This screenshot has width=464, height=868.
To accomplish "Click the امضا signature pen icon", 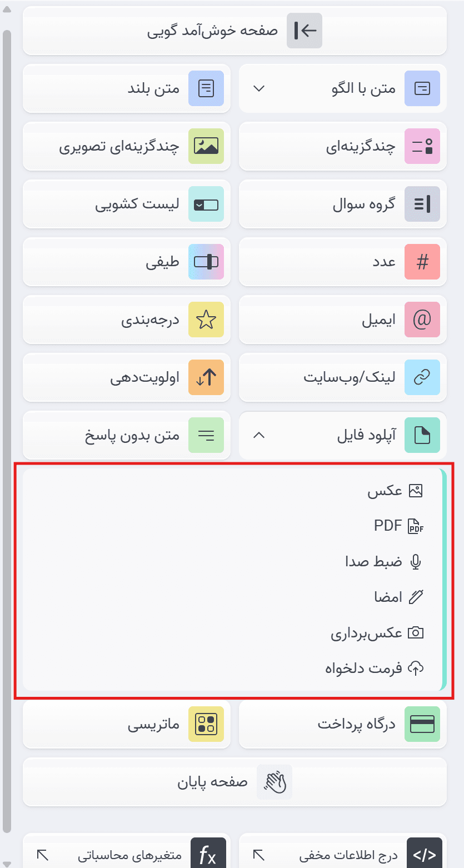I will pyautogui.click(x=416, y=597).
